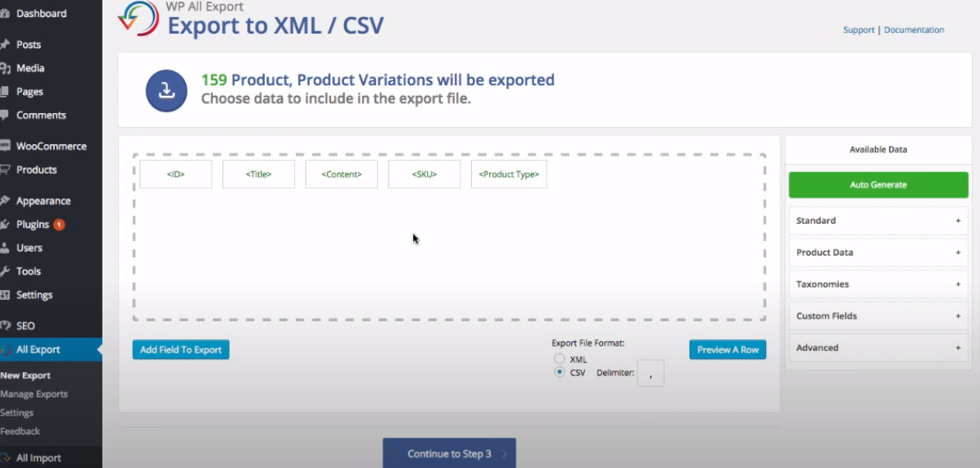The width and height of the screenshot is (980, 468).
Task: Open the All Export Settings submenu
Action: [17, 412]
